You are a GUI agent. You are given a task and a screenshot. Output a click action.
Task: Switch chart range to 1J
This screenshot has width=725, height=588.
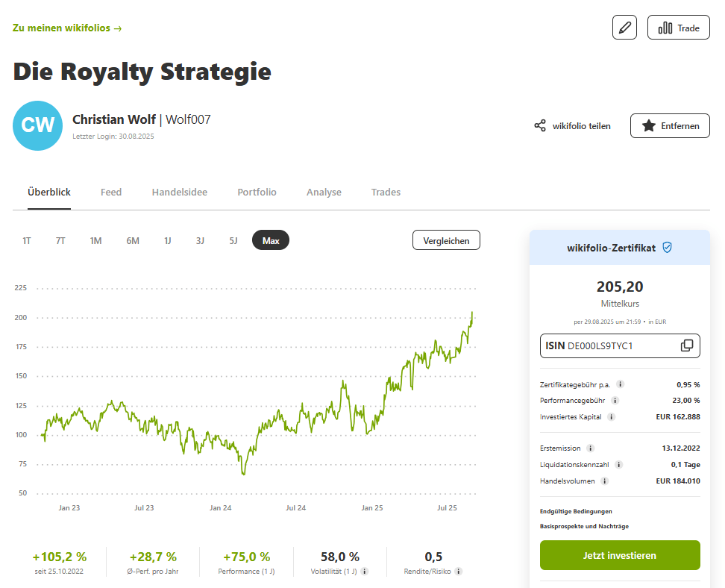tap(168, 240)
